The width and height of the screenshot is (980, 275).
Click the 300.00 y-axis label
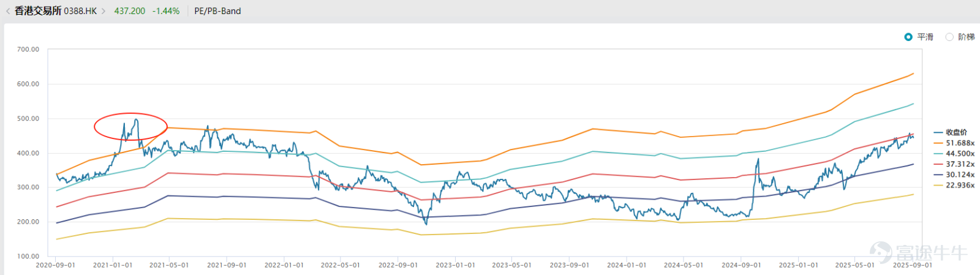tap(28, 187)
